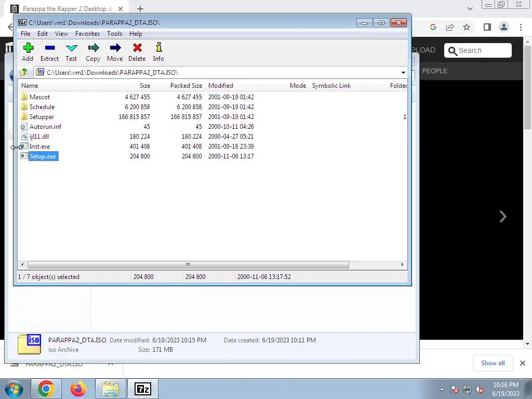
Task: Open the File menu
Action: tap(25, 34)
